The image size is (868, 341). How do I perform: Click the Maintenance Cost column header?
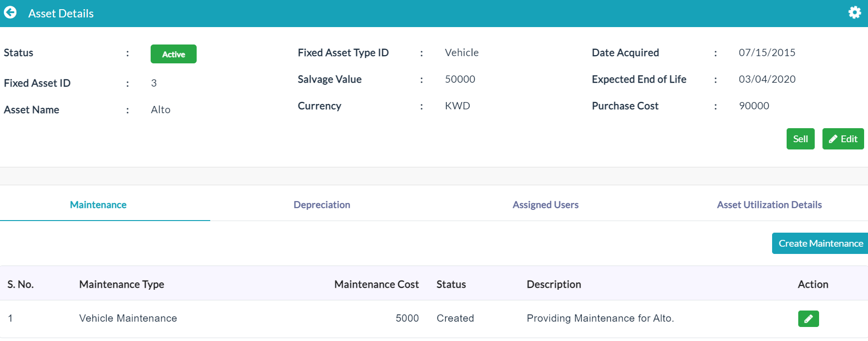376,284
